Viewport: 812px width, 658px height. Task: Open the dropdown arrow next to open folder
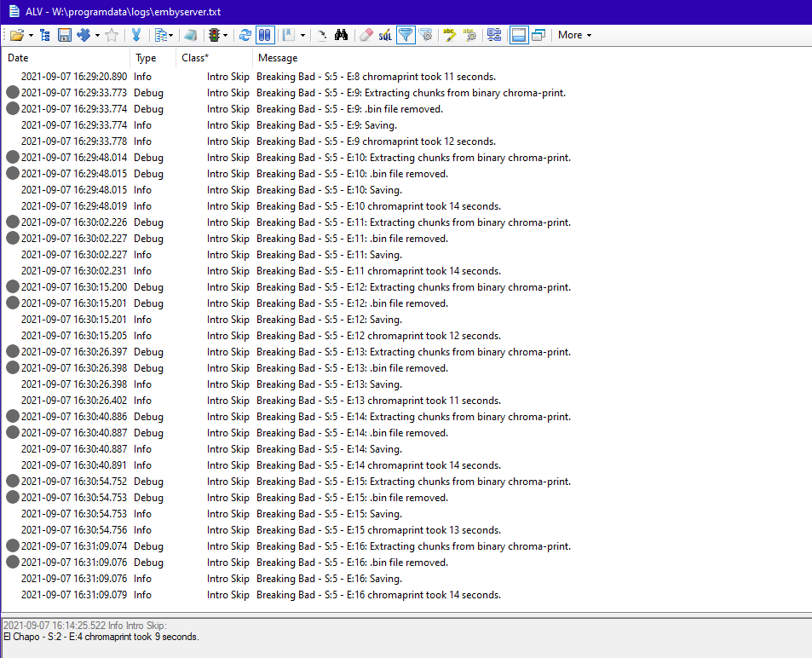(x=31, y=36)
